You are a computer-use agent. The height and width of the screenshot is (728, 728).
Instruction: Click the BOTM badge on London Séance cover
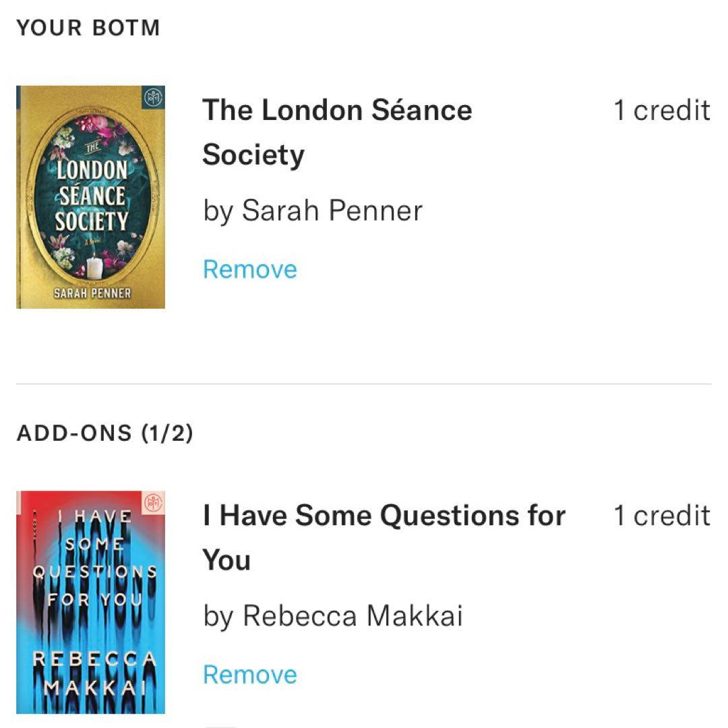(x=154, y=98)
